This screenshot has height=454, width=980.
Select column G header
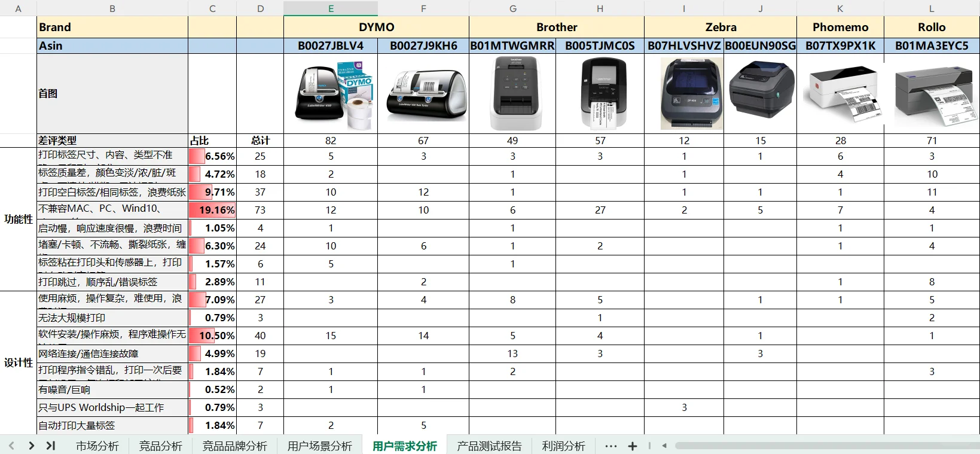[x=512, y=8]
